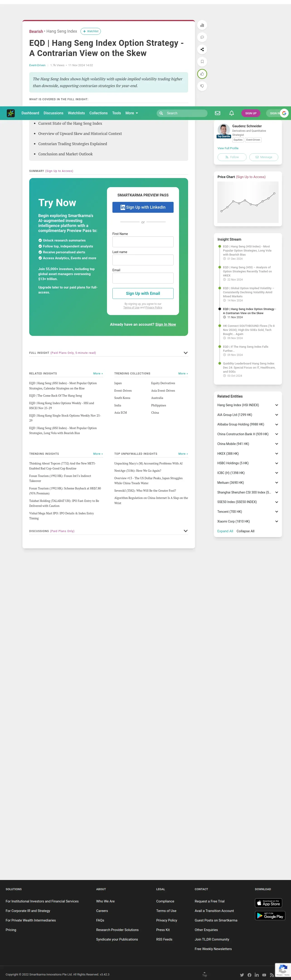Click the Price Chart preview image
Image resolution: width=291 pixels, height=980 pixels.
tap(248, 202)
